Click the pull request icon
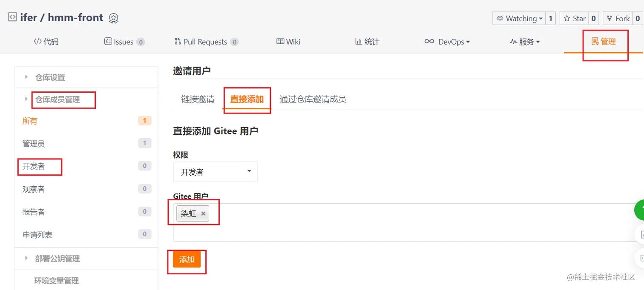644x290 pixels. click(178, 42)
